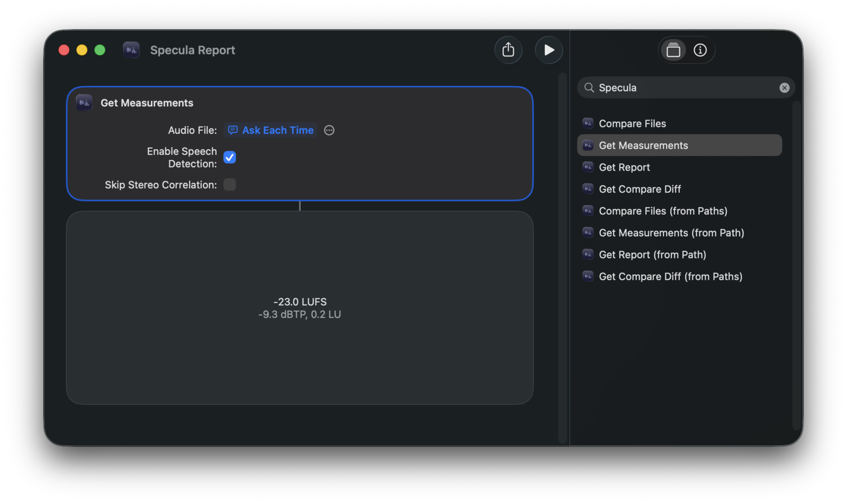Focus the action search field
The height and width of the screenshot is (504, 847).
coord(686,88)
